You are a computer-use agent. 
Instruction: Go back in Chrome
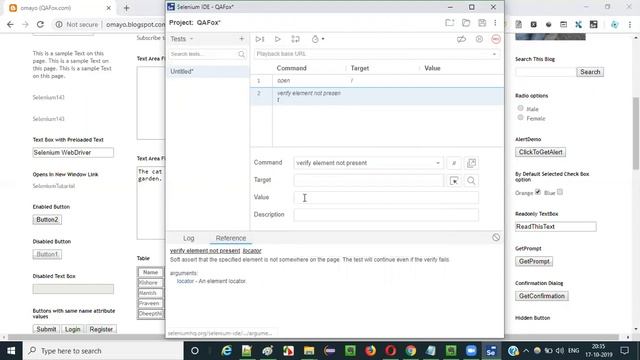10,24
